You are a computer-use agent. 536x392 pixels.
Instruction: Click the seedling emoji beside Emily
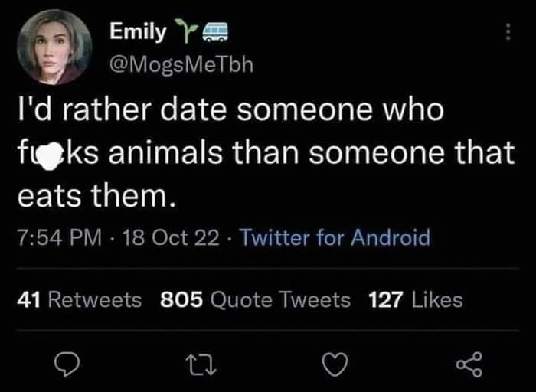click(x=184, y=31)
